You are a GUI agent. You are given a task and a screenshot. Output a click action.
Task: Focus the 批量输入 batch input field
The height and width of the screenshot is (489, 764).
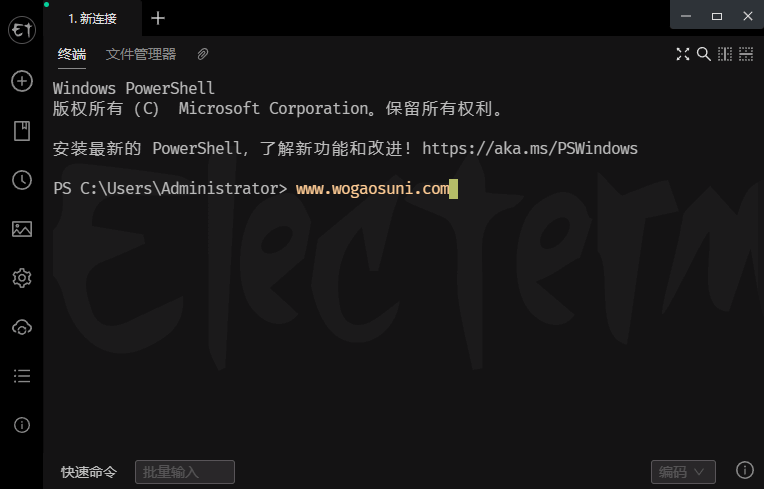point(185,471)
